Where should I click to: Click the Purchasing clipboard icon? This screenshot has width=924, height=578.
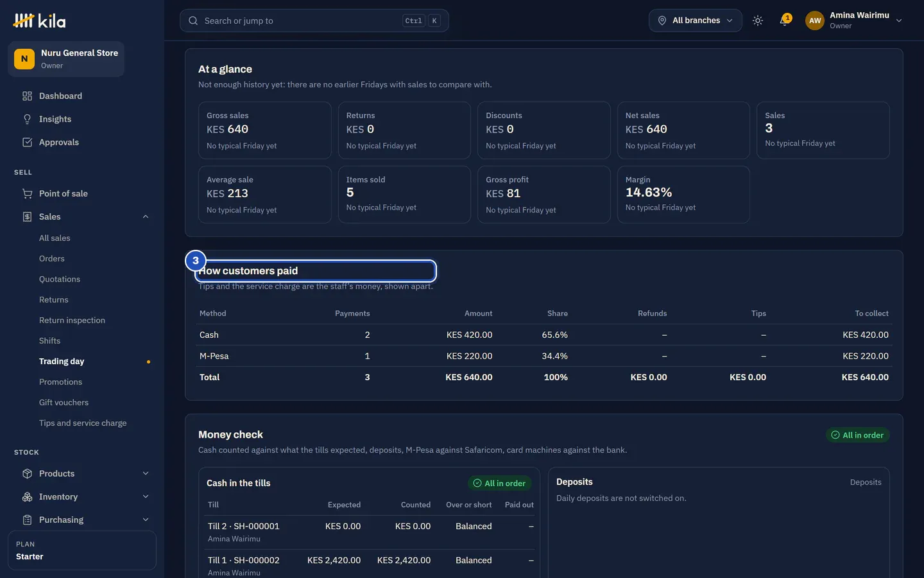[27, 520]
